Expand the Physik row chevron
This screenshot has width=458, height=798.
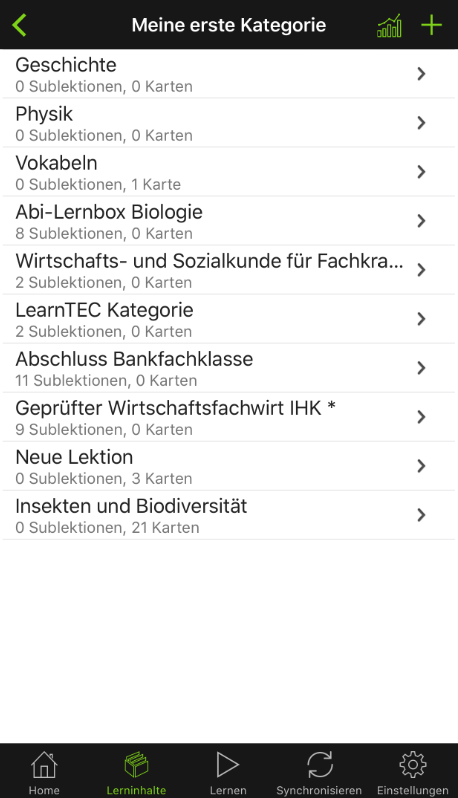pyautogui.click(x=421, y=123)
